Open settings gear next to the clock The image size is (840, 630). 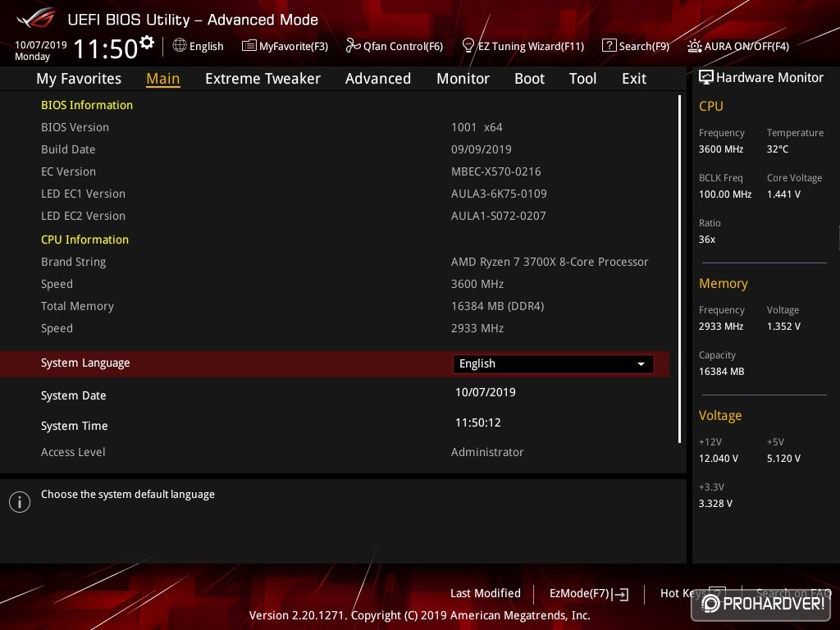pos(147,42)
